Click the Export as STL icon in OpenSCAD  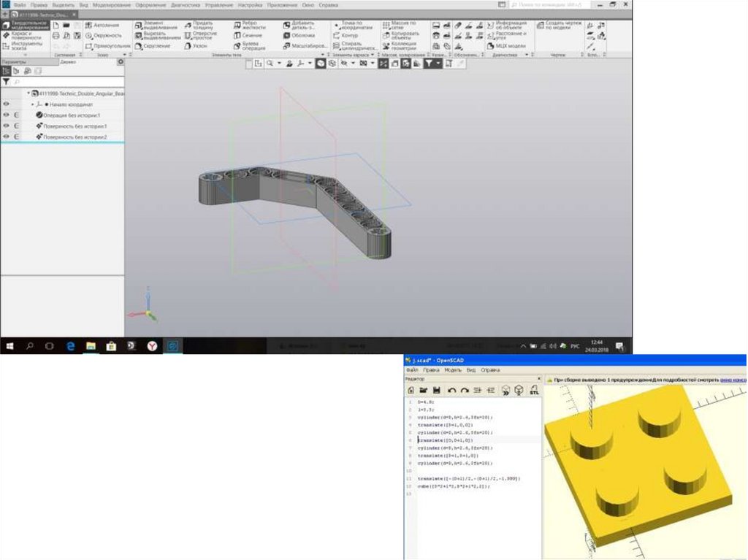point(534,391)
